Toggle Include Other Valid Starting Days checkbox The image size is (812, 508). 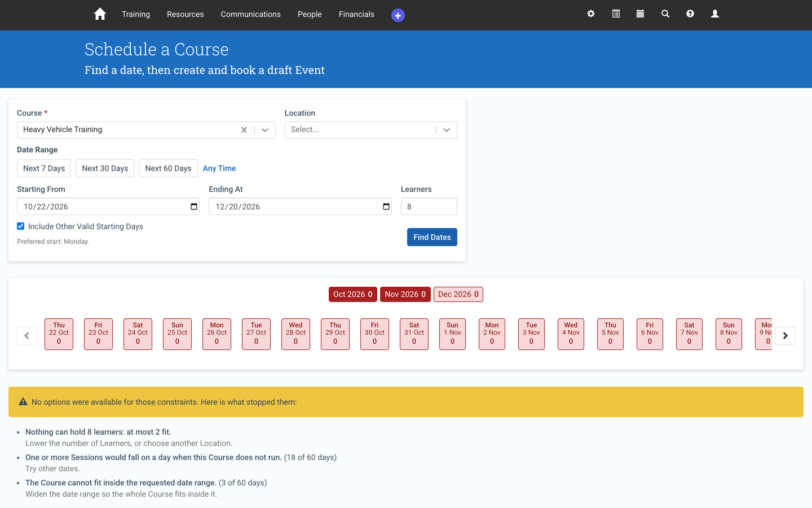pos(21,226)
